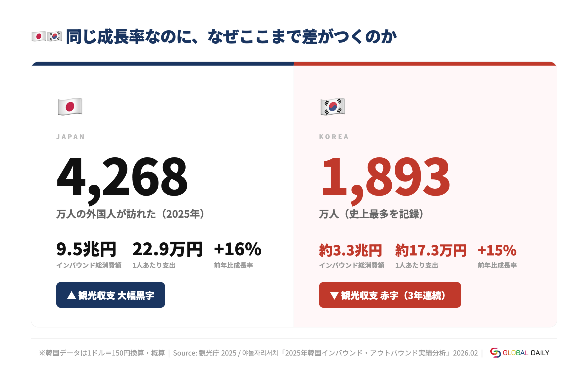The height and width of the screenshot is (375, 588).
Task: Select the large Japan flag above JAPAN label
Action: 70,107
